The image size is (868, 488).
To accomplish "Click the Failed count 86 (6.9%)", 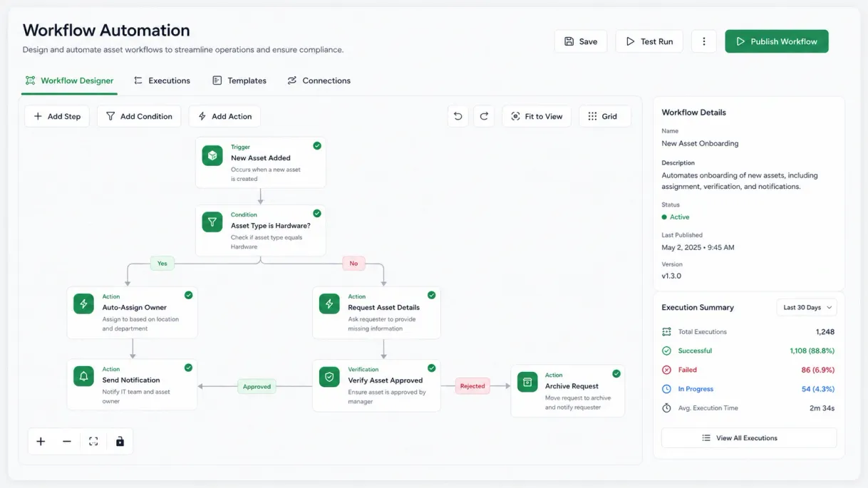I will point(817,370).
